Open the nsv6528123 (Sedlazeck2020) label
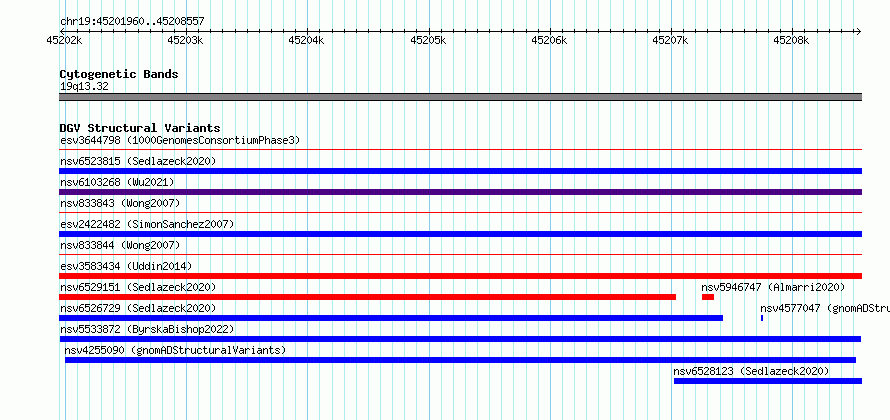This screenshot has height=420, width=890. tap(751, 371)
